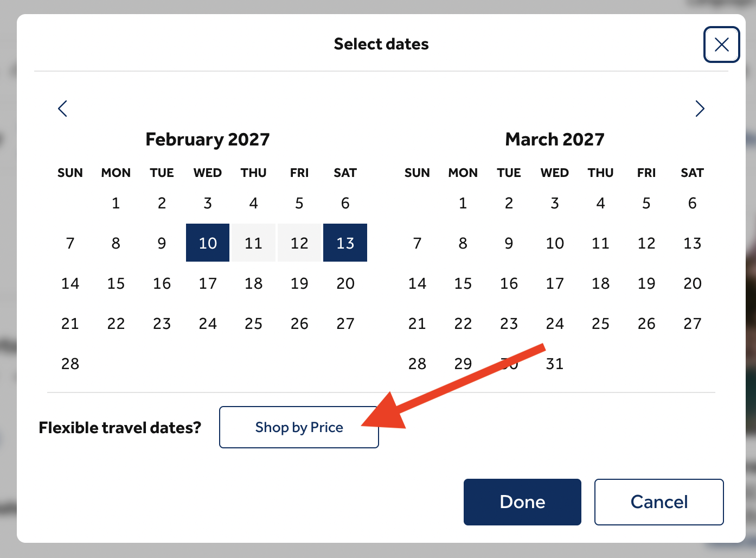The width and height of the screenshot is (756, 558).
Task: Click the Shop by Price button
Action: [299, 427]
